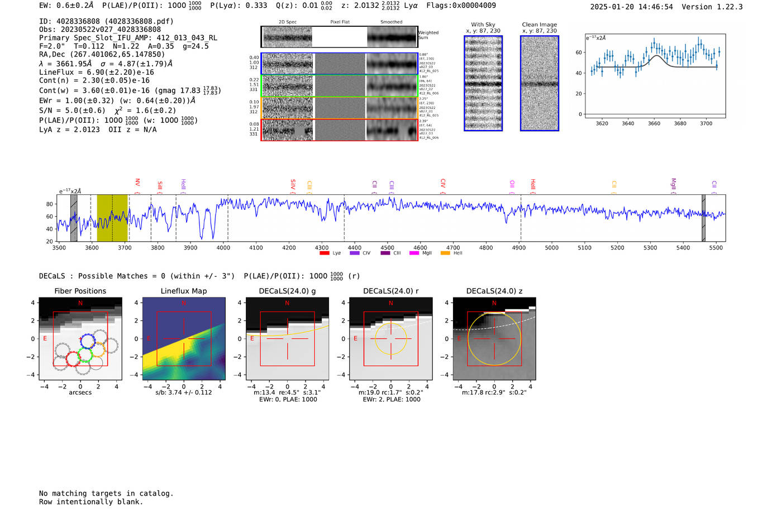This screenshot has height=532, width=782.
Task: Click the orange CII line marker
Action: pos(614,187)
